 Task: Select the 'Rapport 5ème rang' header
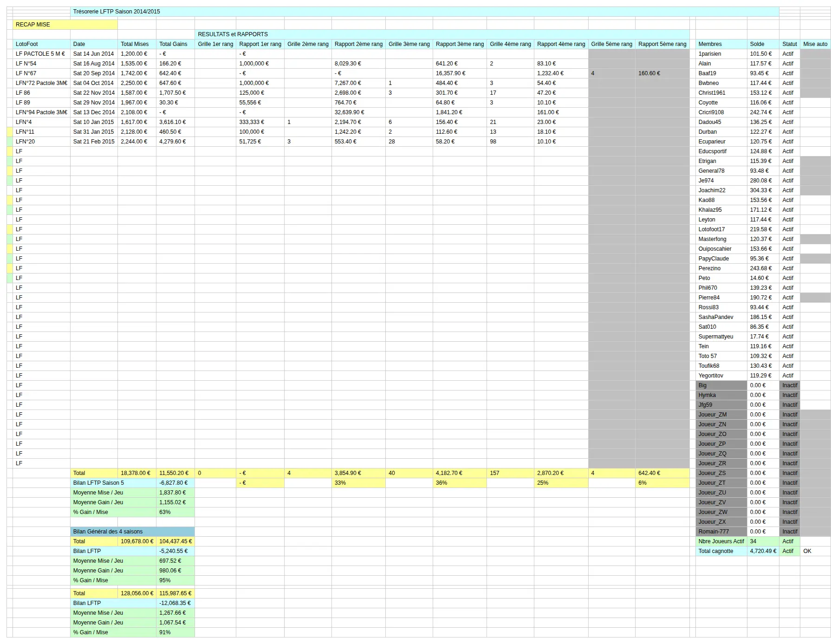pyautogui.click(x=662, y=44)
